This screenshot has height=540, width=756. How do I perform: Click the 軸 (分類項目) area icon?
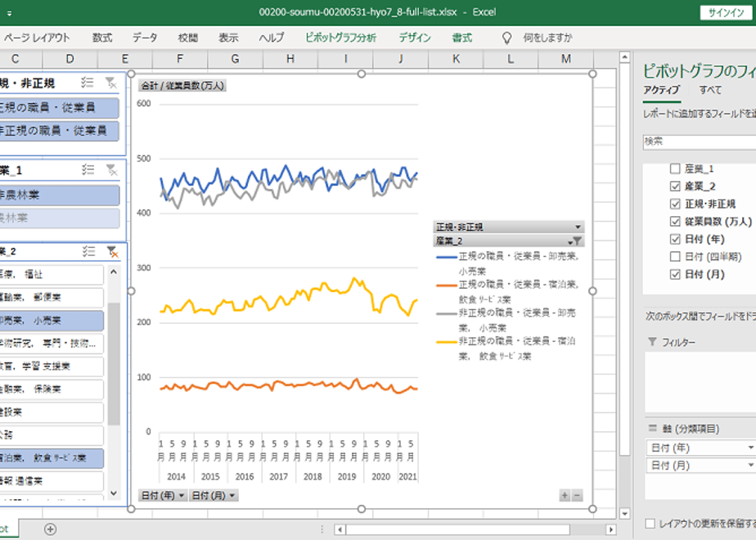point(652,428)
